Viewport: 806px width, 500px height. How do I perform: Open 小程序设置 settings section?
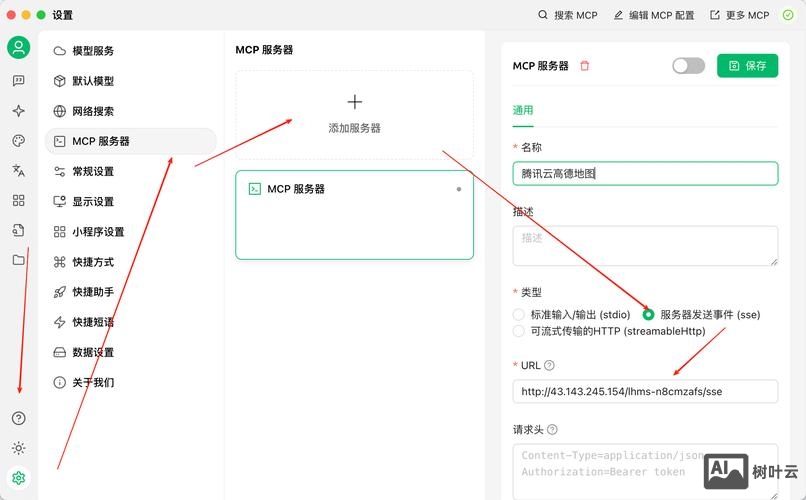(131, 232)
